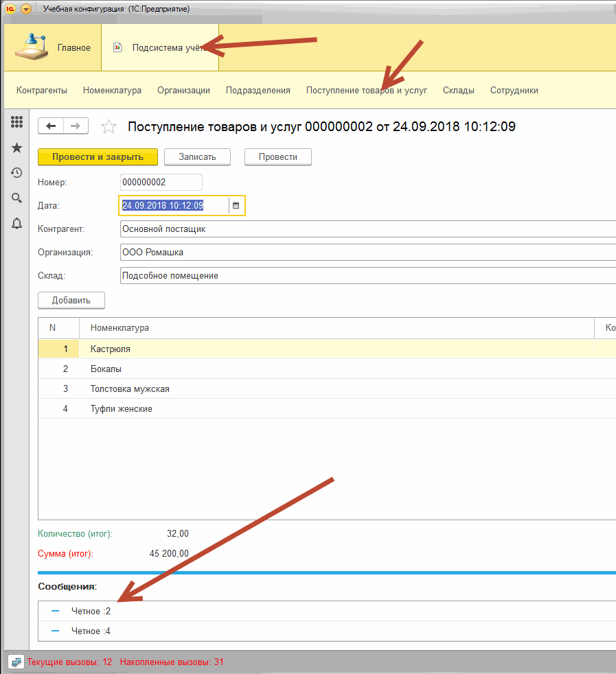616x674 pixels.
Task: Click the forward navigation arrow
Action: click(x=76, y=126)
